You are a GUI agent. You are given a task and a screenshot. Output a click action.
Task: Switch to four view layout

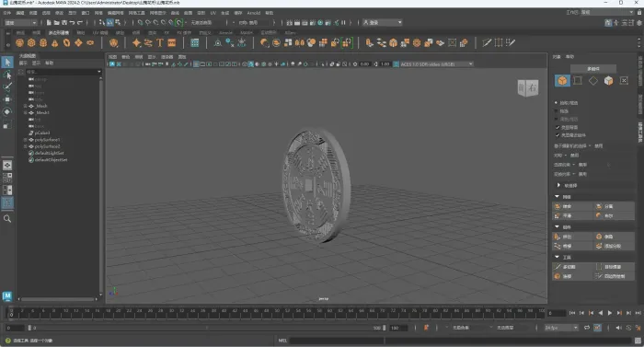click(7, 178)
